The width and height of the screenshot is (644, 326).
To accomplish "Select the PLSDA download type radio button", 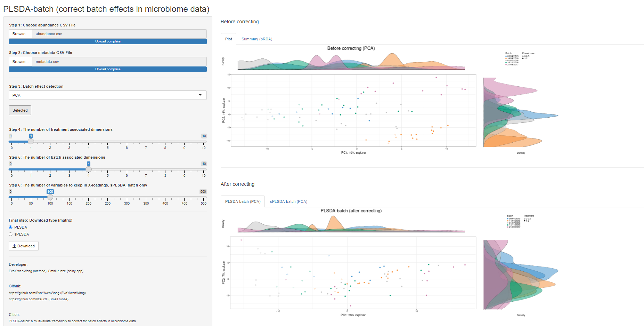I will point(10,227).
